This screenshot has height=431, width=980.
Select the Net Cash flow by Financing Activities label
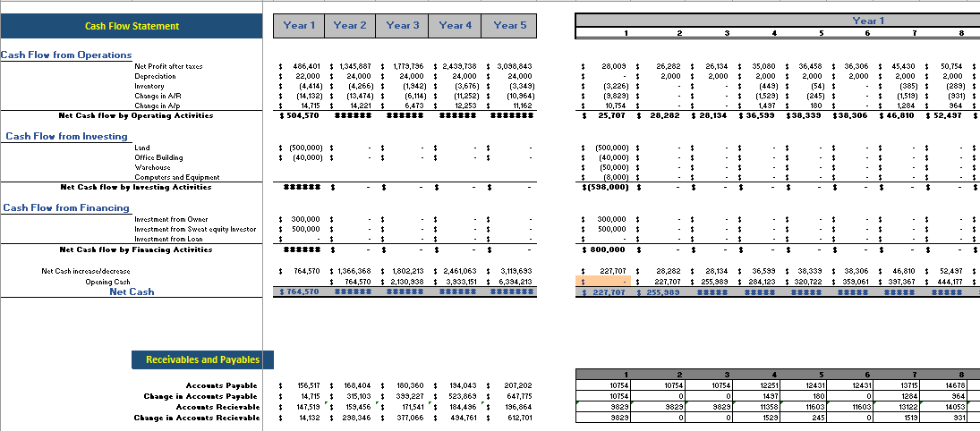pos(136,249)
